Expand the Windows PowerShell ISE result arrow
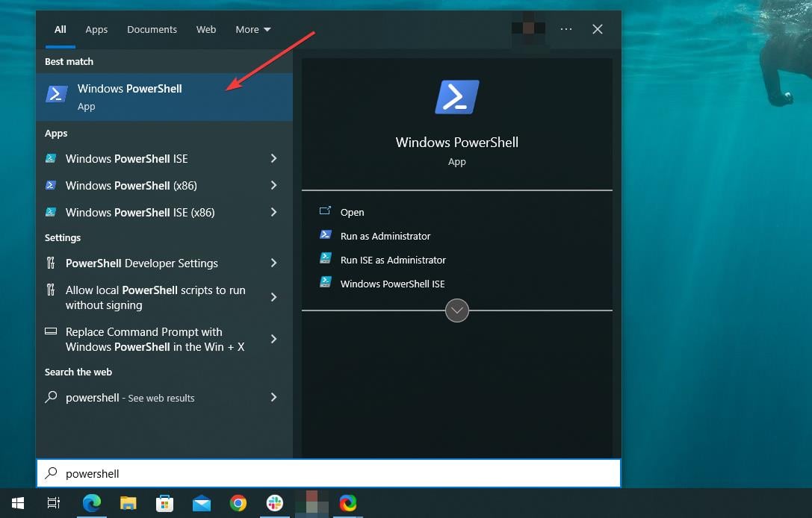 coord(273,158)
